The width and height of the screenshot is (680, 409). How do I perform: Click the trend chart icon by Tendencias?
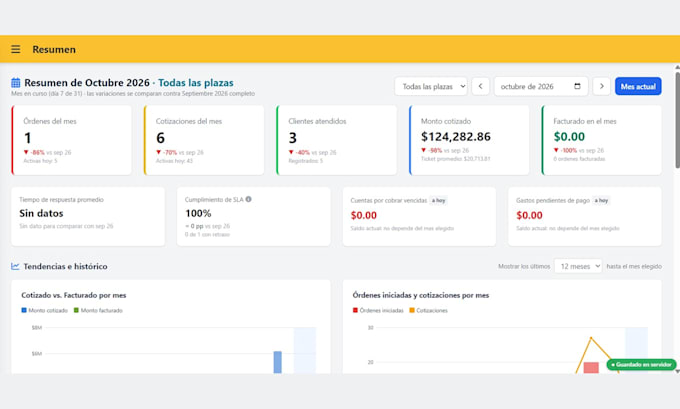coord(15,266)
